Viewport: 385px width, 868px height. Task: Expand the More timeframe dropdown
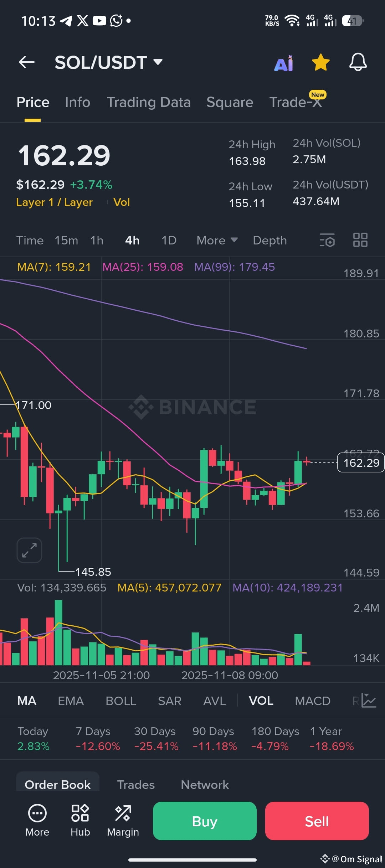217,241
